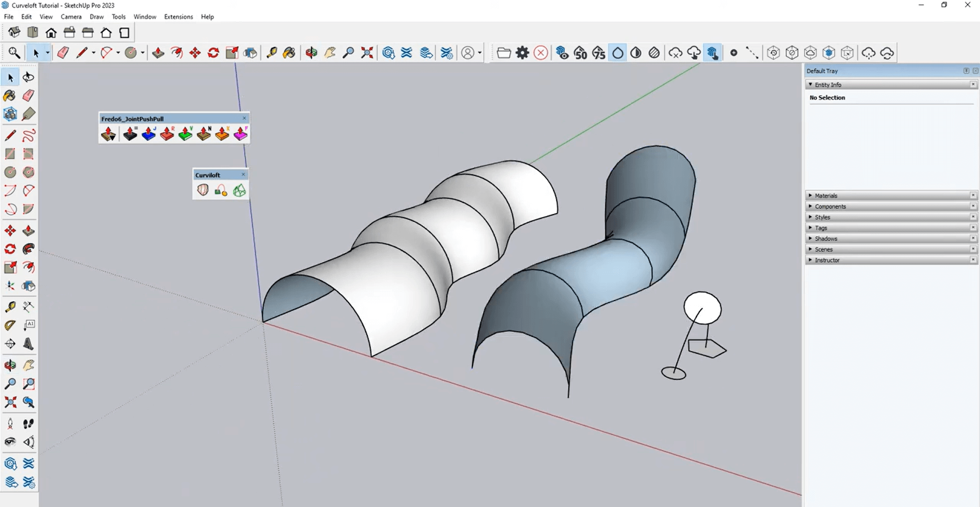Screen dimensions: 980x507
Task: Expand the Materials panel
Action: pos(826,196)
